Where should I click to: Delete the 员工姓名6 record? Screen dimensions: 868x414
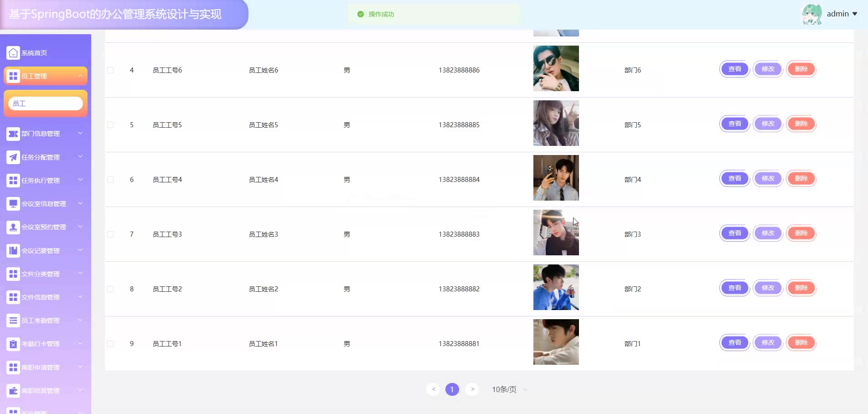click(x=801, y=69)
